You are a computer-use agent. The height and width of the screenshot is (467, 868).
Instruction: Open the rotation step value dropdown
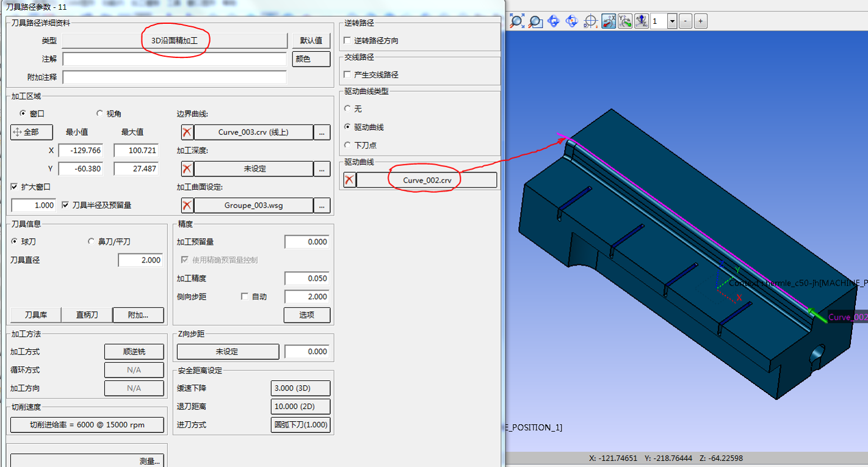click(x=672, y=21)
